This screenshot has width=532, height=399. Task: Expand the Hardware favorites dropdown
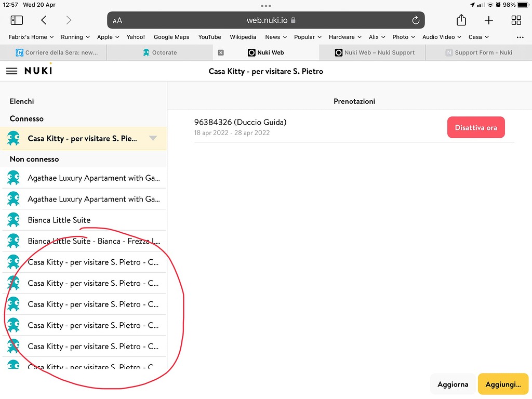click(344, 37)
